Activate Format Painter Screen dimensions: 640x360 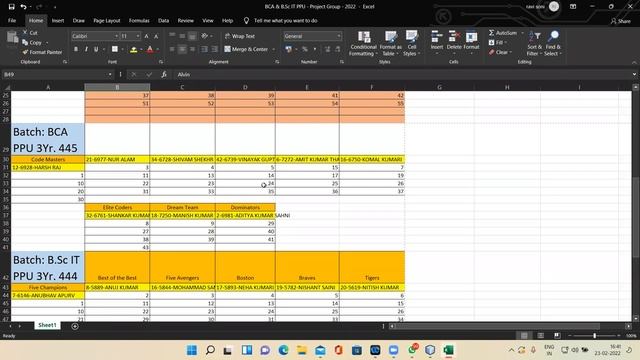coord(42,52)
